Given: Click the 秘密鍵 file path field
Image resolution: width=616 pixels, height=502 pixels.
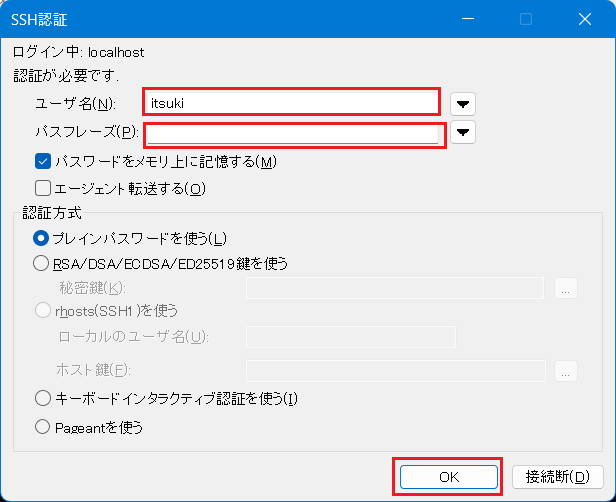Looking at the screenshot, I should click(394, 289).
